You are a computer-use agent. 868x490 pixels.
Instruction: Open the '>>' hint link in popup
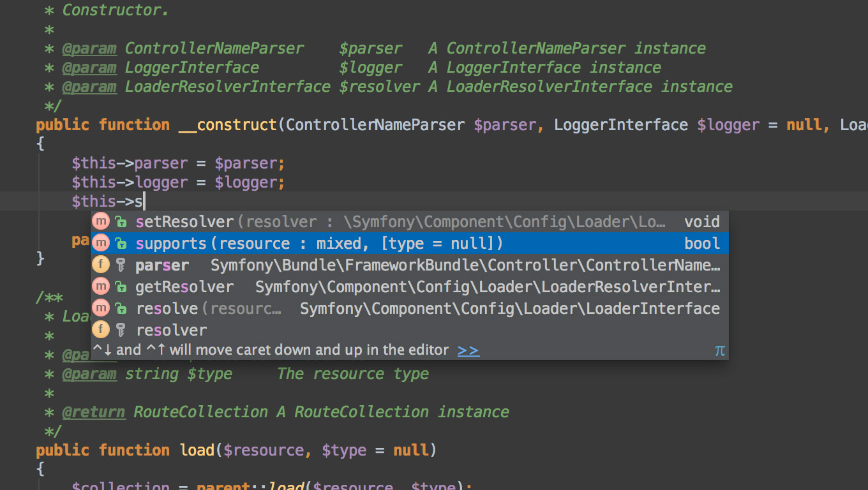pyautogui.click(x=468, y=350)
